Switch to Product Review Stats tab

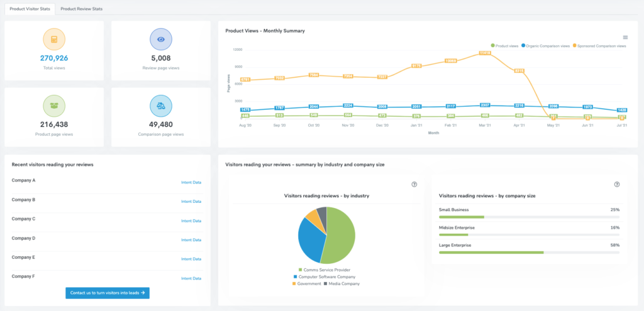point(81,9)
